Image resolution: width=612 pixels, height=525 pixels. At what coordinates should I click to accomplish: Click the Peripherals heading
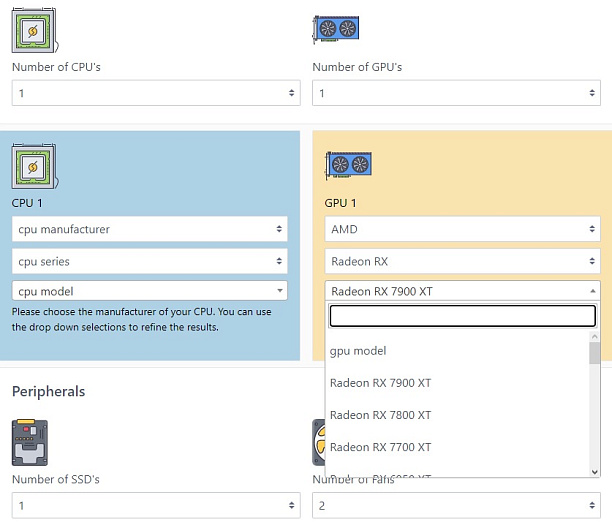(x=48, y=392)
